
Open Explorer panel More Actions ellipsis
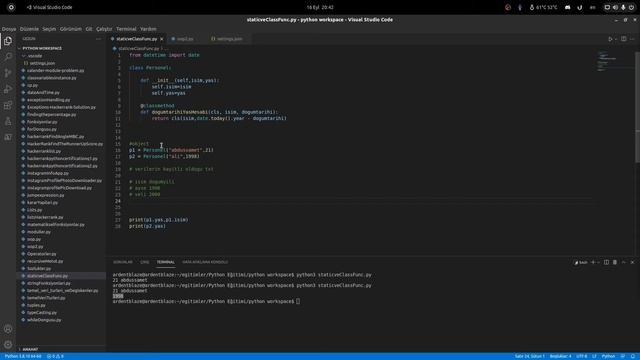pyautogui.click(x=98, y=39)
